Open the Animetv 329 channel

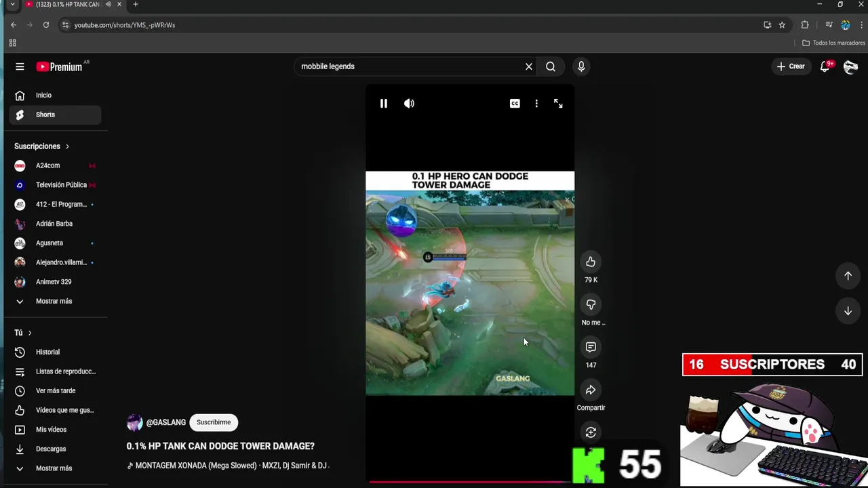coord(55,282)
